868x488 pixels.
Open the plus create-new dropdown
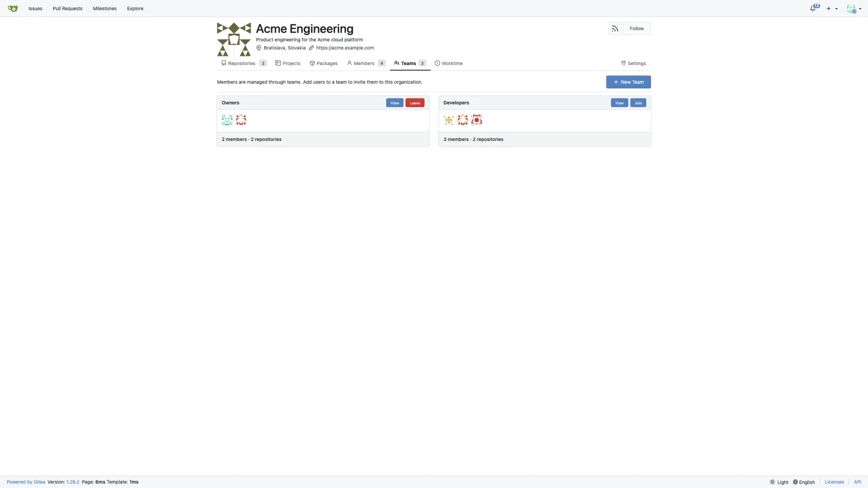coord(832,9)
